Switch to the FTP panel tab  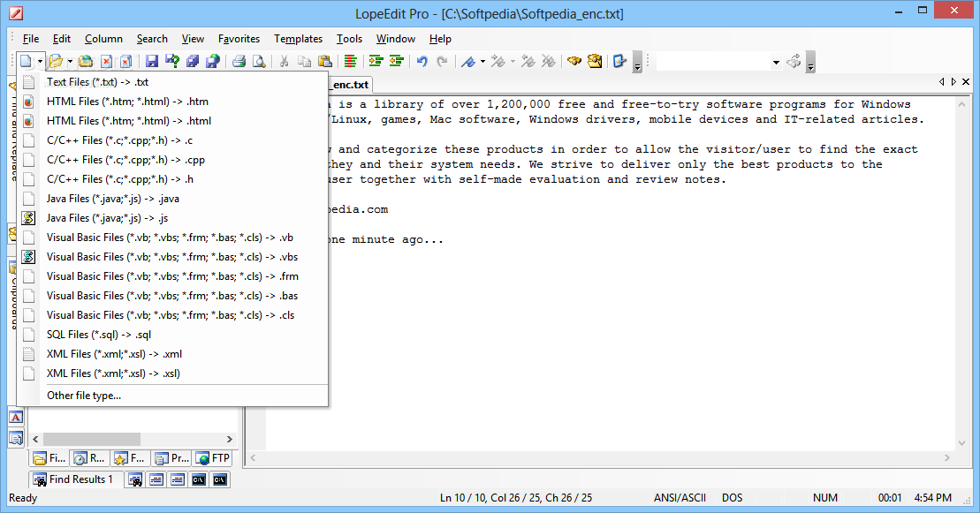(213, 458)
